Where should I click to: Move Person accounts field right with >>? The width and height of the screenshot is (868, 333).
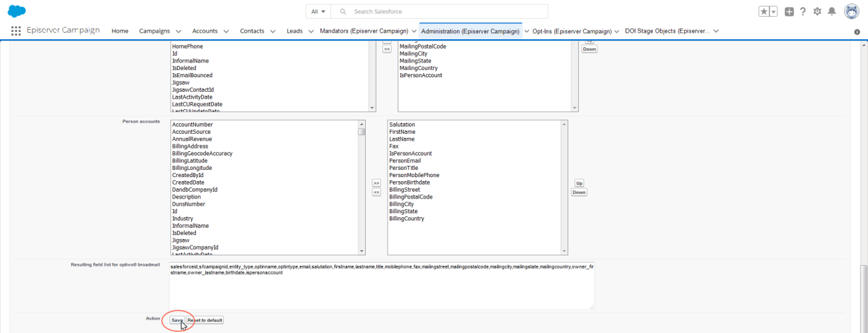pos(376,182)
